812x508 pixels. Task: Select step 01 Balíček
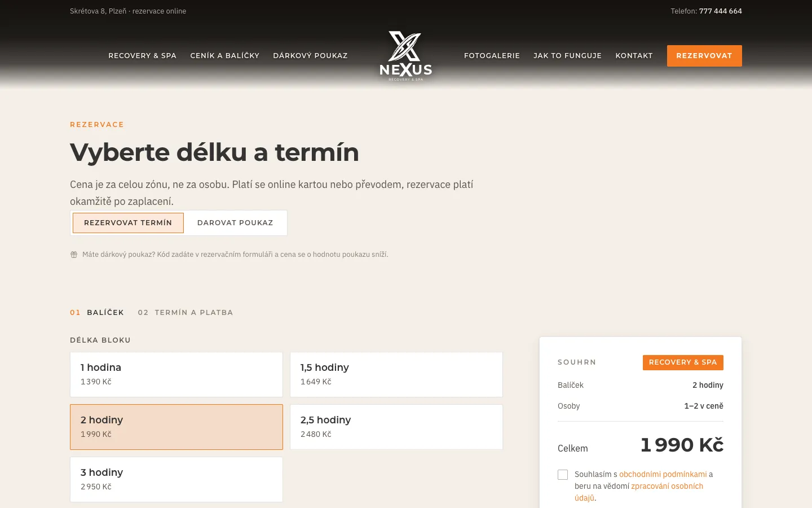pos(97,313)
